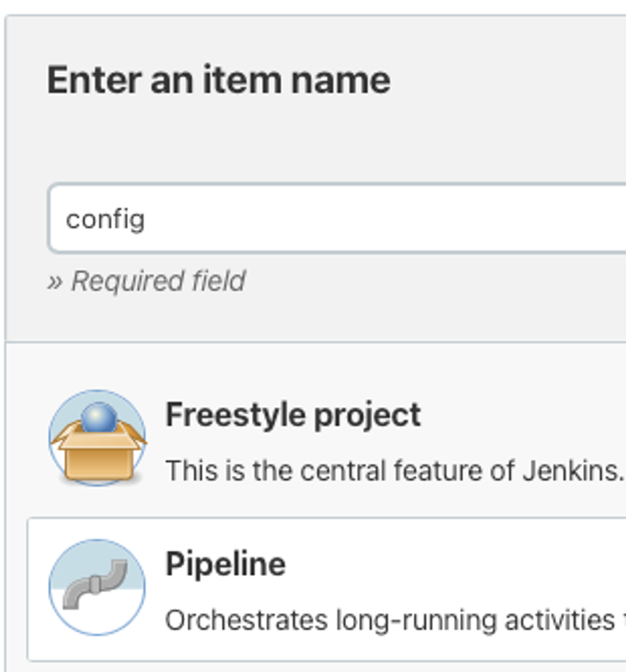Viewport: 626px width, 672px height.
Task: Select the Pipeline pipe icon
Action: pyautogui.click(x=97, y=587)
